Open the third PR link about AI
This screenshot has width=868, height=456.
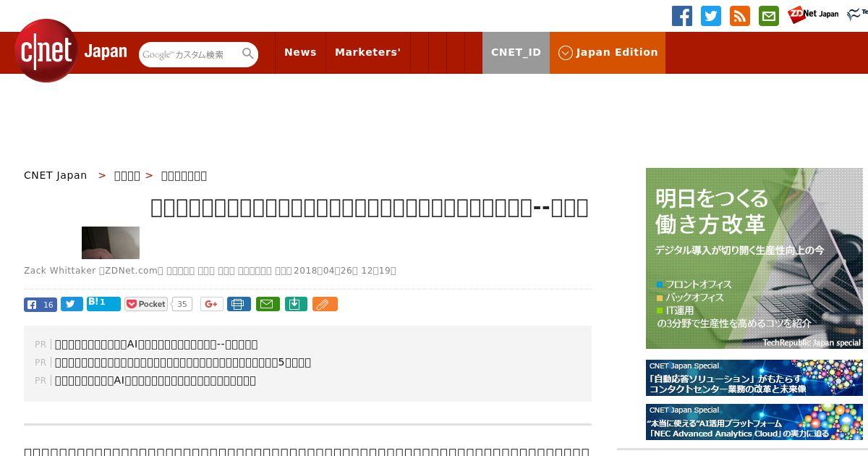(156, 381)
